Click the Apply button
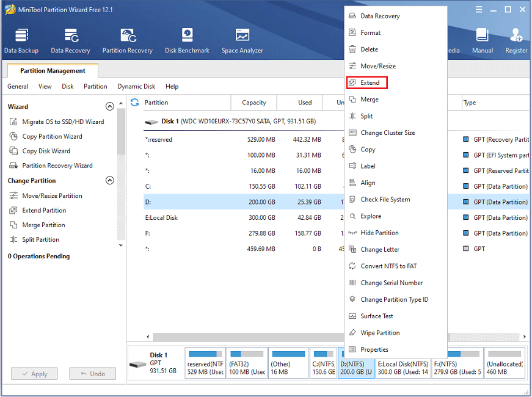532x397 pixels. pyautogui.click(x=34, y=374)
